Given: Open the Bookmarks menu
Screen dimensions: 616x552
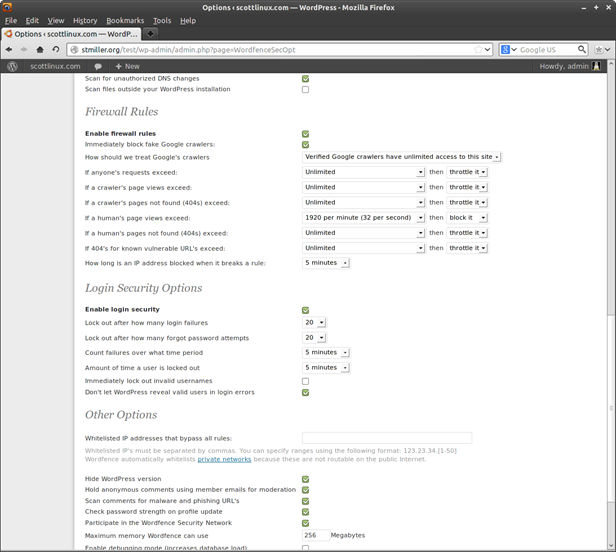Looking at the screenshot, I should click(125, 20).
